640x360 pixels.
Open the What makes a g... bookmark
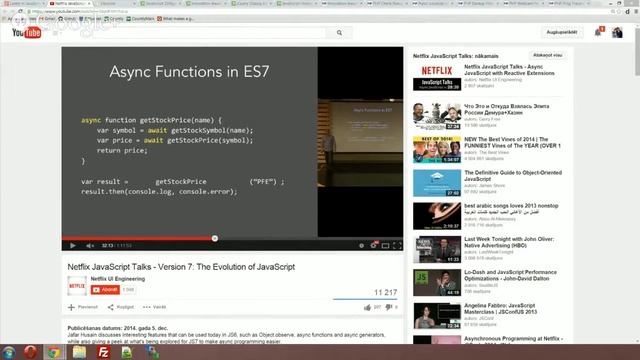click(176, 19)
